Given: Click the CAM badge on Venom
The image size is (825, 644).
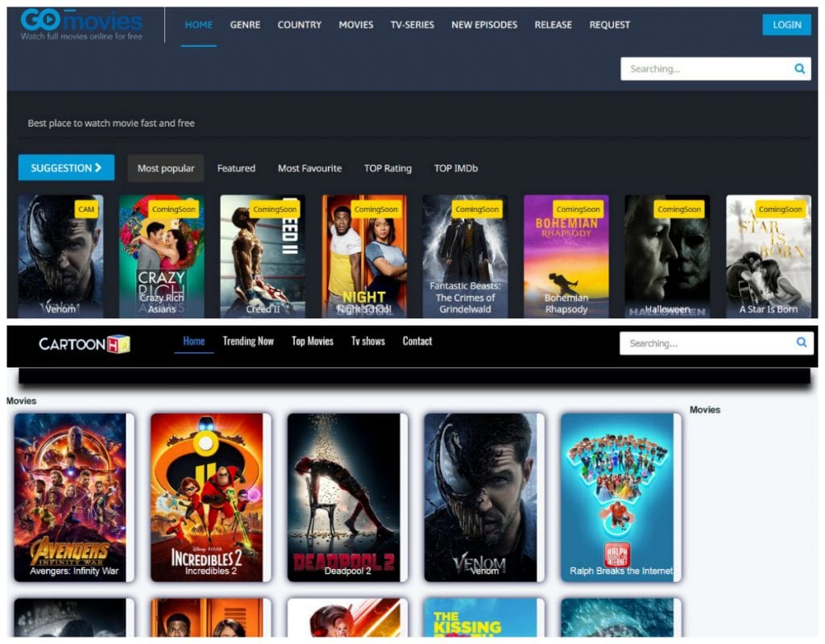Looking at the screenshot, I should 86,210.
